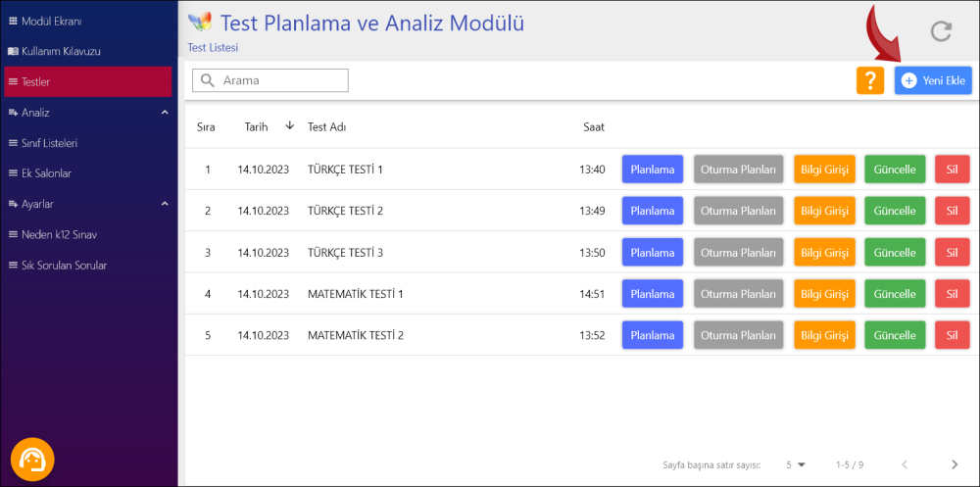
Task: Open rows per page dropdown
Action: (x=795, y=463)
